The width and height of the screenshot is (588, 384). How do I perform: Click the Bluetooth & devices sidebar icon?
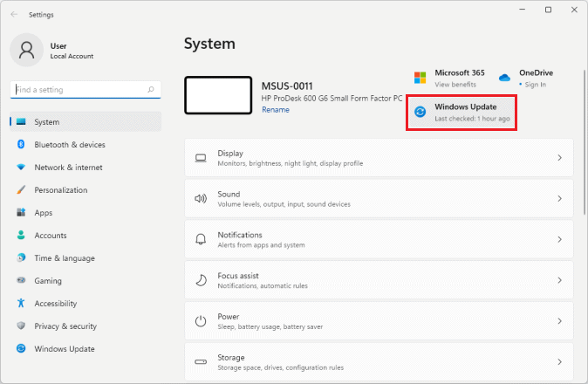point(21,145)
